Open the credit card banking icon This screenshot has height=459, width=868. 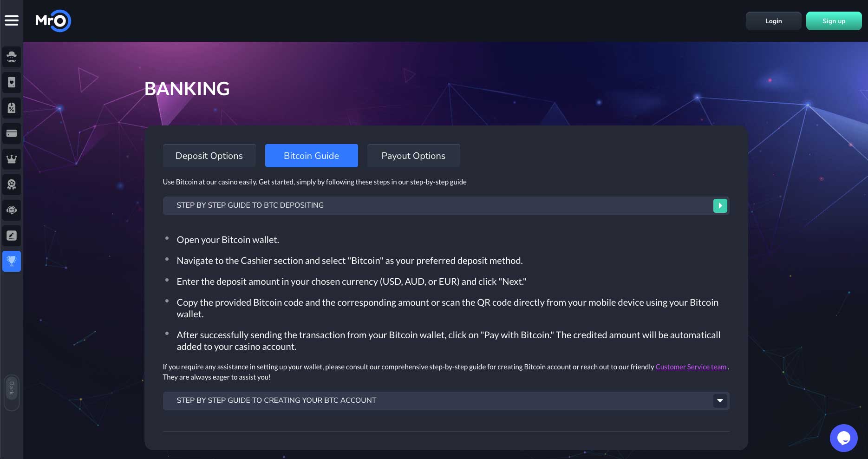[12, 133]
